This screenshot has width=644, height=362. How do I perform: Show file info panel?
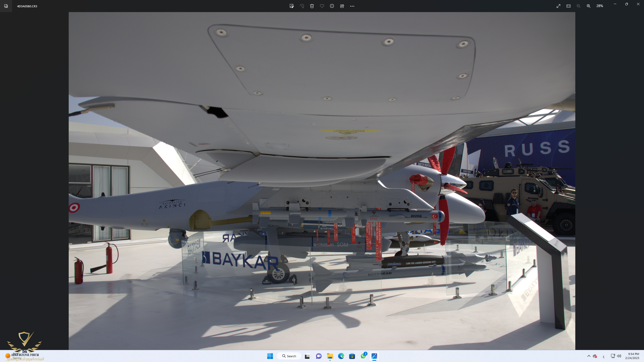(x=332, y=6)
